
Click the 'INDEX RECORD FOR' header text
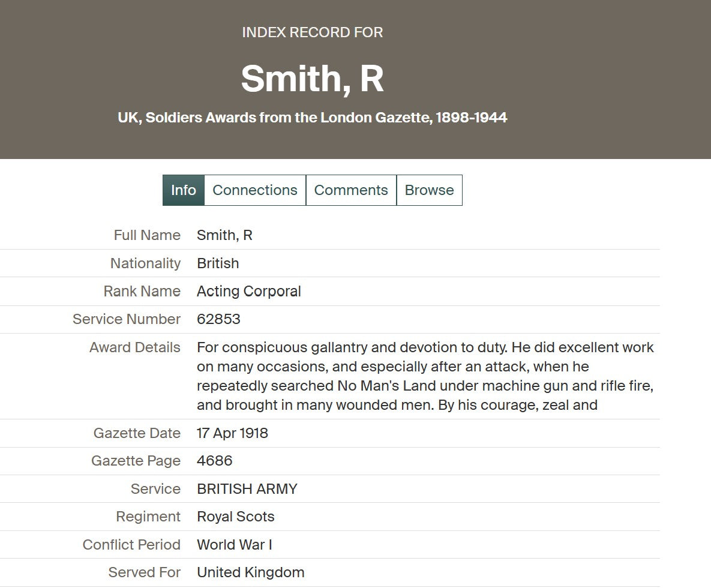(x=312, y=32)
